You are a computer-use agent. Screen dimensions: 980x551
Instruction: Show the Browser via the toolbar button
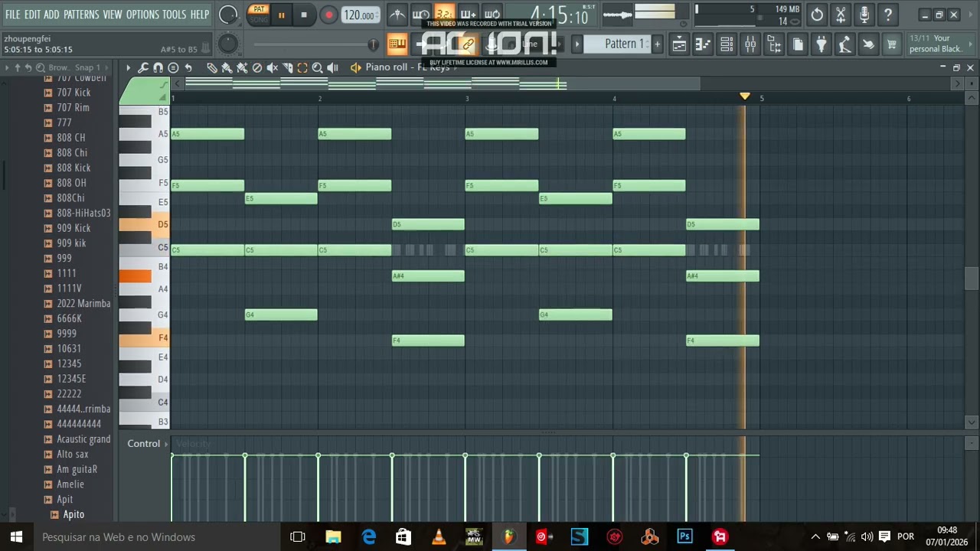click(x=774, y=44)
